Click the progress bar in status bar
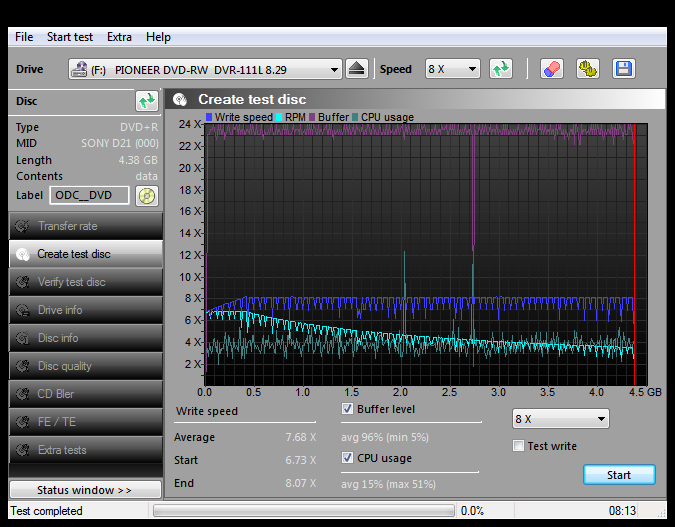Image resolution: width=675 pixels, height=527 pixels. pos(304,511)
